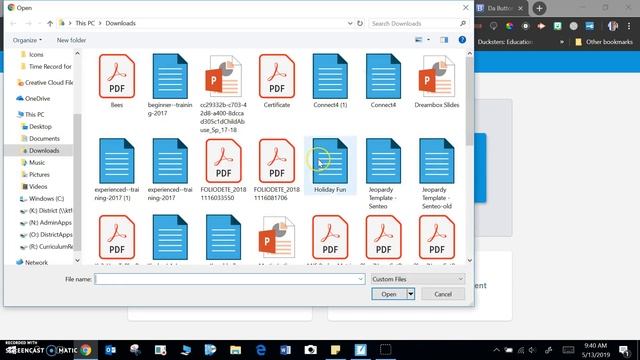Select the Holiday Fun document
Viewport: 640px width, 360px height.
[x=330, y=165]
